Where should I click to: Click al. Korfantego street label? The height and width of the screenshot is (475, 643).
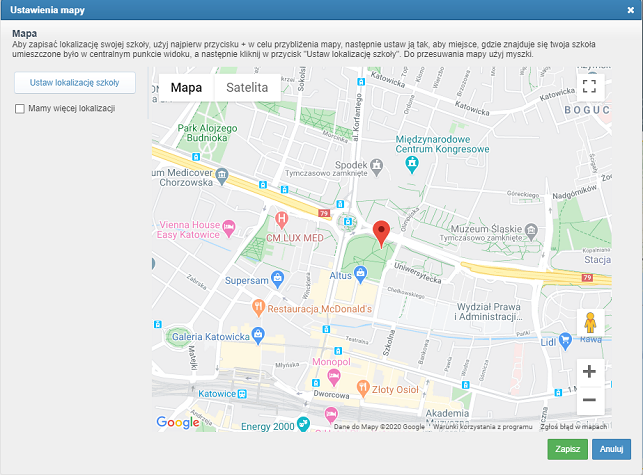[x=357, y=117]
